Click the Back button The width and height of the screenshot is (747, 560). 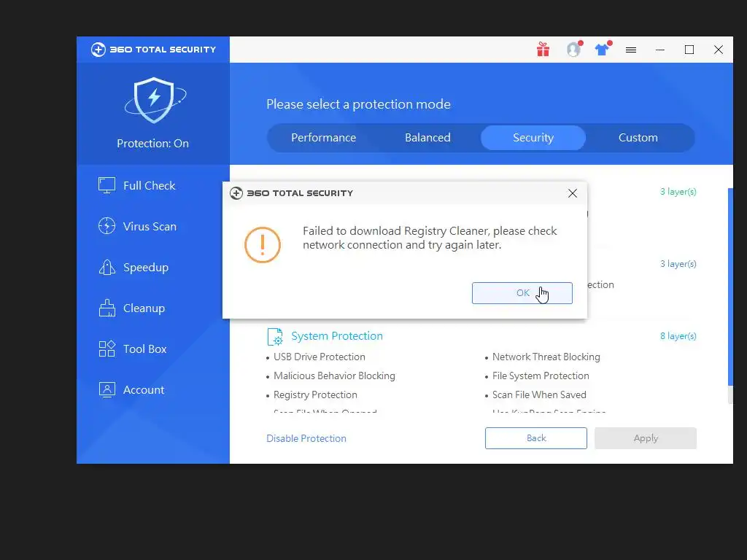point(536,438)
